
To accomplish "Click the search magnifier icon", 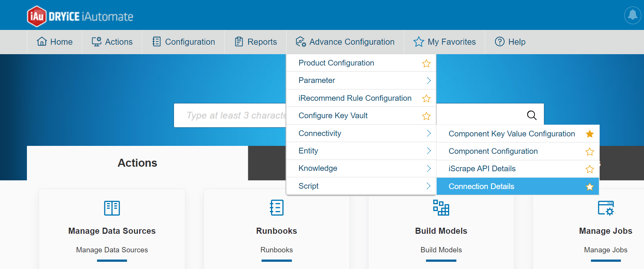I will tap(532, 115).
